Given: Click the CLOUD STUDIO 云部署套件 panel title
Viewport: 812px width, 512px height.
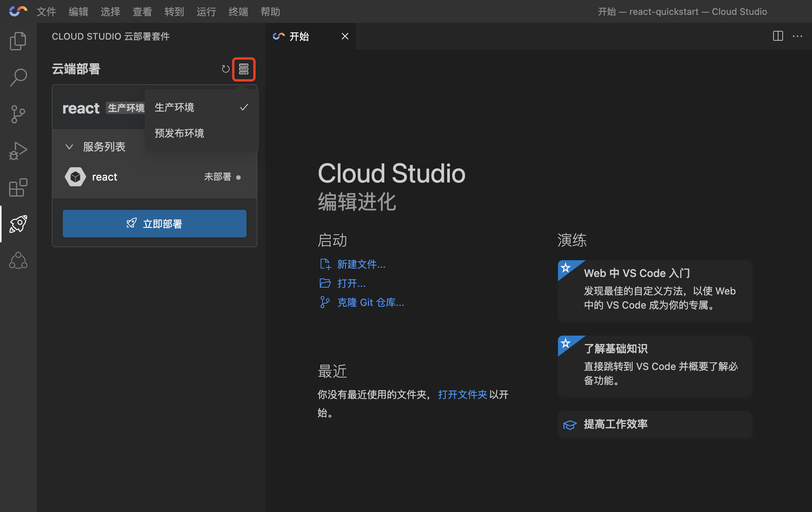Looking at the screenshot, I should [111, 36].
